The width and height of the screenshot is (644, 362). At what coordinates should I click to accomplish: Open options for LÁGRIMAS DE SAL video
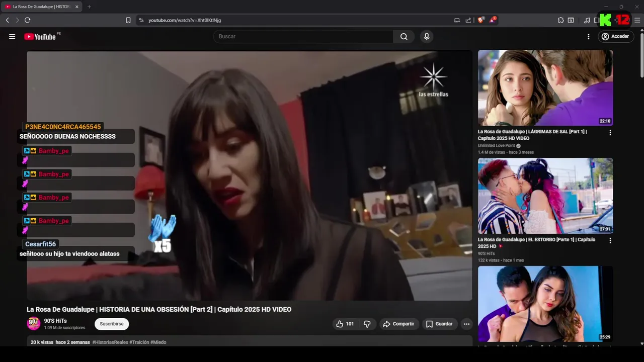tap(610, 133)
